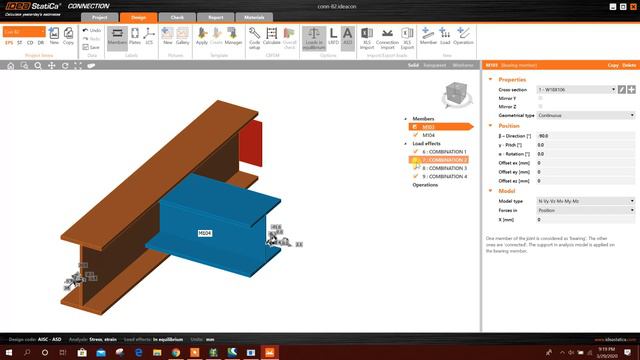Select Transparent view mode

click(435, 65)
